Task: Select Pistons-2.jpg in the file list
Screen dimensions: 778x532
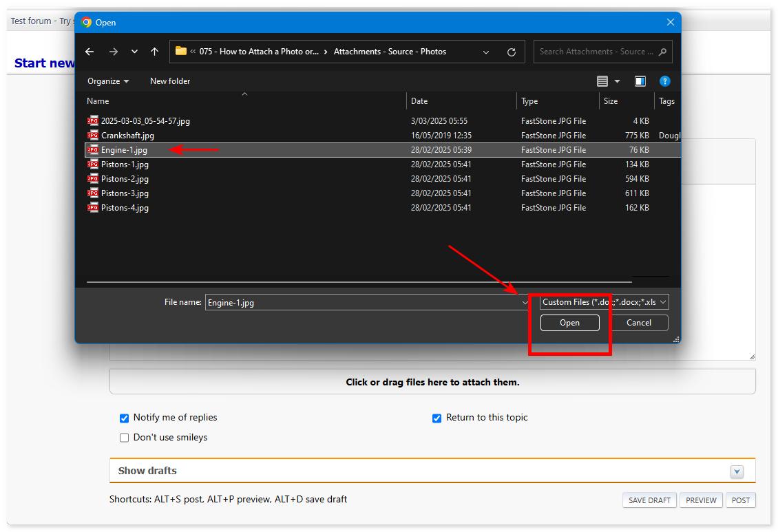Action: [125, 178]
